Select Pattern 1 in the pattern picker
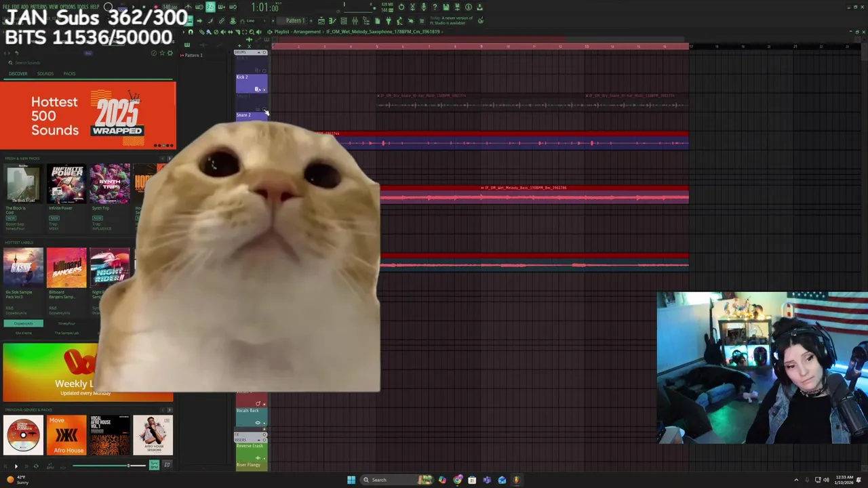 point(194,55)
